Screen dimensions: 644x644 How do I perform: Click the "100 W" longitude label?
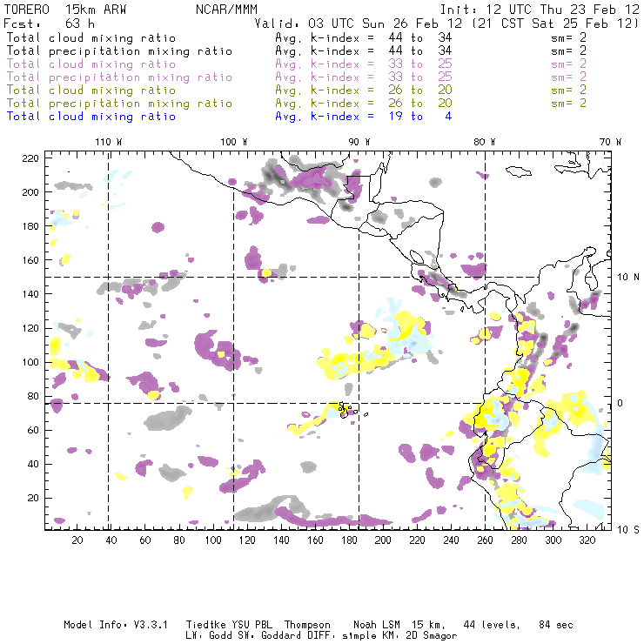coord(234,142)
